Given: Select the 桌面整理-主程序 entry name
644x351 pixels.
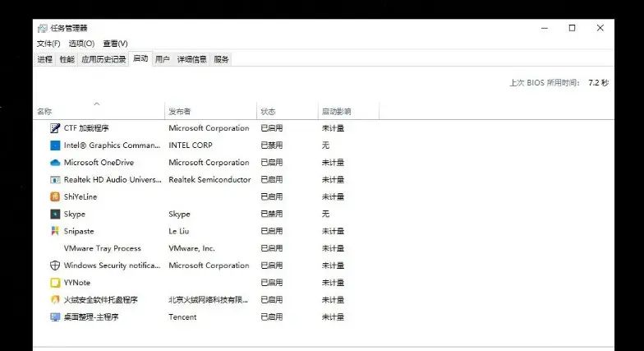Looking at the screenshot, I should [91, 317].
